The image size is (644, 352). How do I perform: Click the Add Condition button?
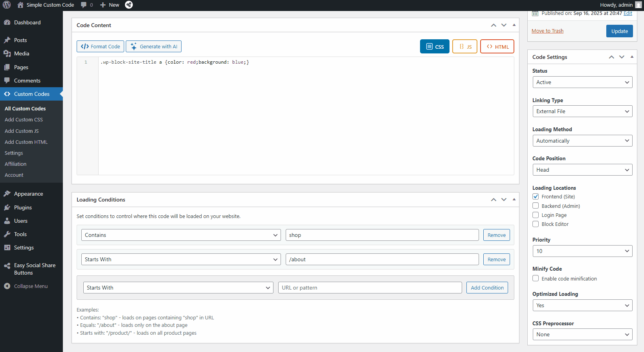[x=487, y=288]
